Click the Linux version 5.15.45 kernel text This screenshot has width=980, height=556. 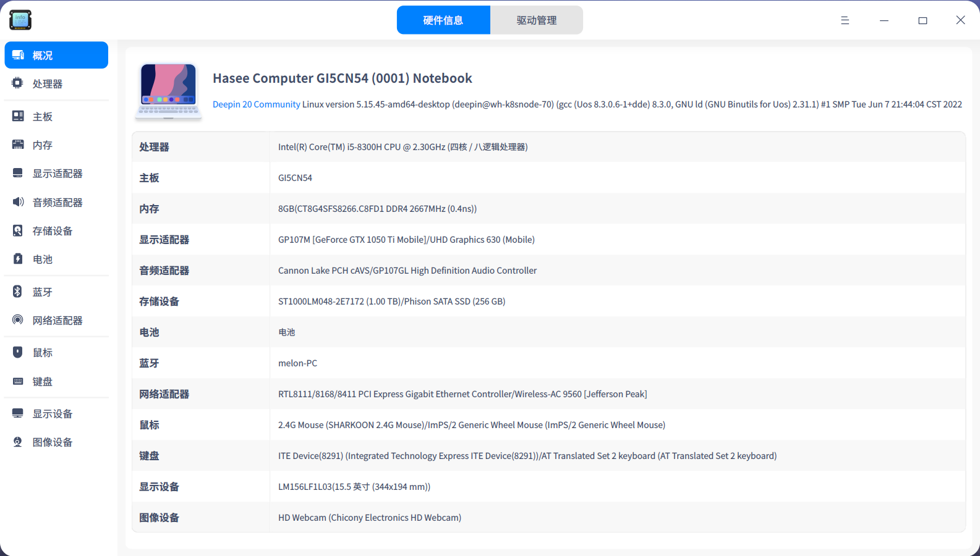point(632,104)
